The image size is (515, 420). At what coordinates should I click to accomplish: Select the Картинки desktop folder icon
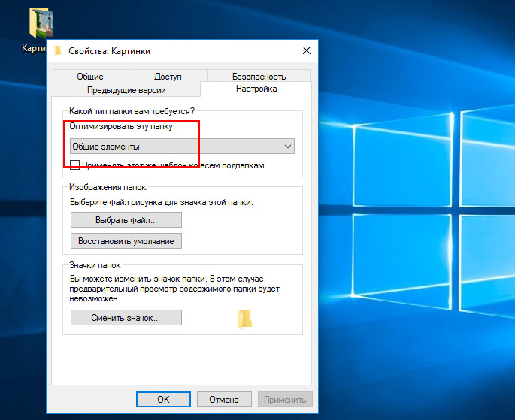(x=41, y=23)
